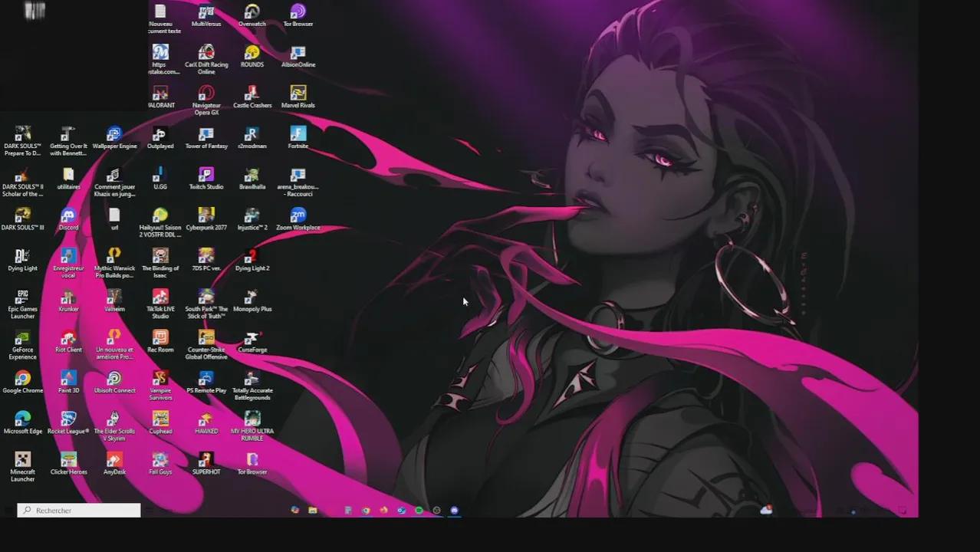This screenshot has width=980, height=552.
Task: Select the Dying Light 2 icon
Action: (252, 260)
